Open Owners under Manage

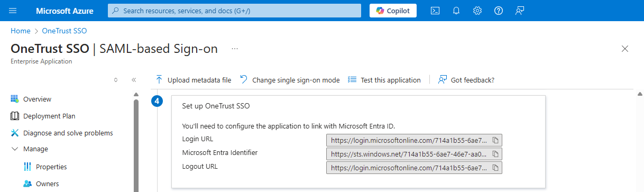(47, 184)
